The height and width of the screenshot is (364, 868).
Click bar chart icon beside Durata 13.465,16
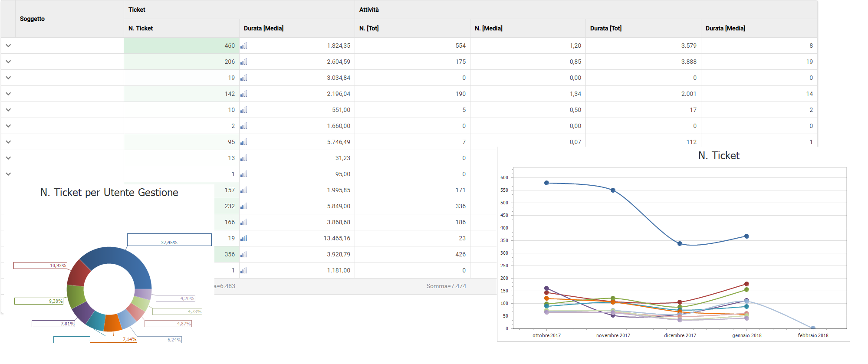pyautogui.click(x=244, y=238)
